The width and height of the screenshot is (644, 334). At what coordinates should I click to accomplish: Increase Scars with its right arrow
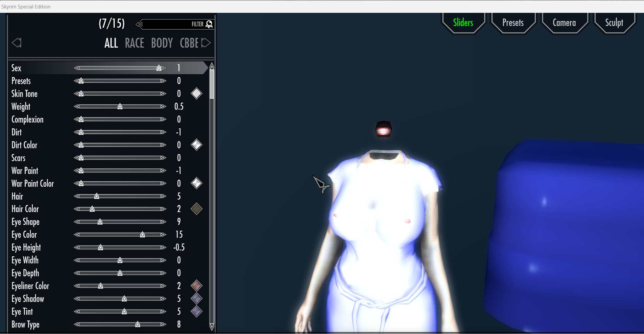(164, 158)
